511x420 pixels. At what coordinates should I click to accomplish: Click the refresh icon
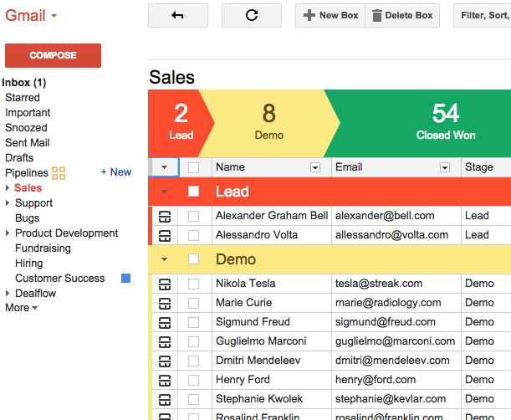[x=251, y=15]
